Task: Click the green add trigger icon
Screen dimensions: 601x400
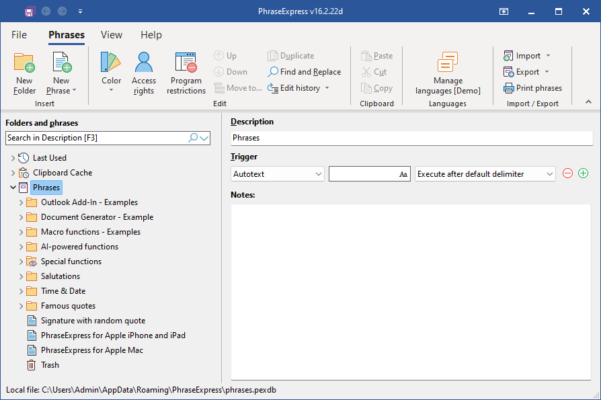Action: 583,174
